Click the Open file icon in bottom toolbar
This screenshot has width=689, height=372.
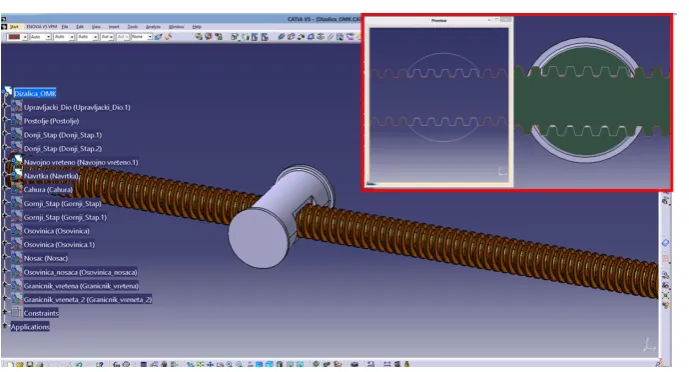pos(20,365)
